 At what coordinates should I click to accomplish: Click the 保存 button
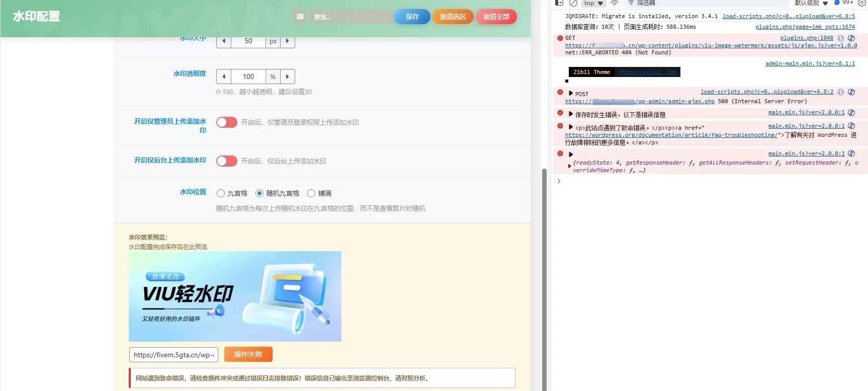click(412, 17)
